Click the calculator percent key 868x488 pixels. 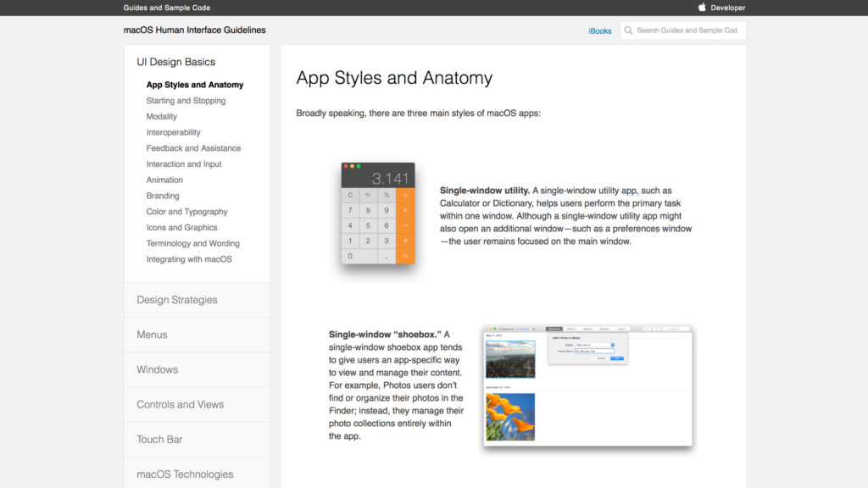[x=387, y=196]
